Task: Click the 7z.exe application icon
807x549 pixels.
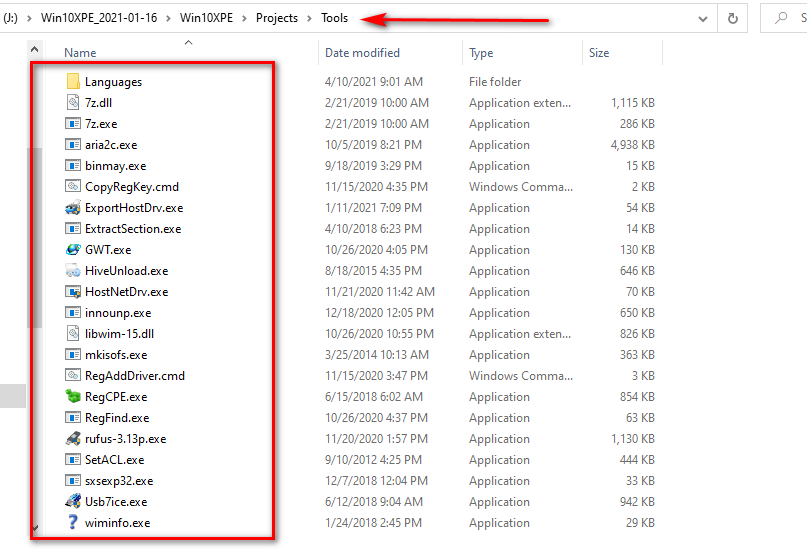Action: tap(73, 123)
